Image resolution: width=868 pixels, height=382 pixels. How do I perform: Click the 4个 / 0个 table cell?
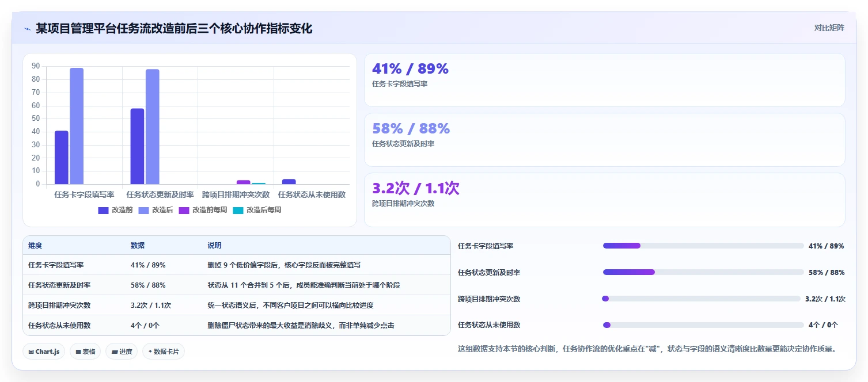(145, 326)
